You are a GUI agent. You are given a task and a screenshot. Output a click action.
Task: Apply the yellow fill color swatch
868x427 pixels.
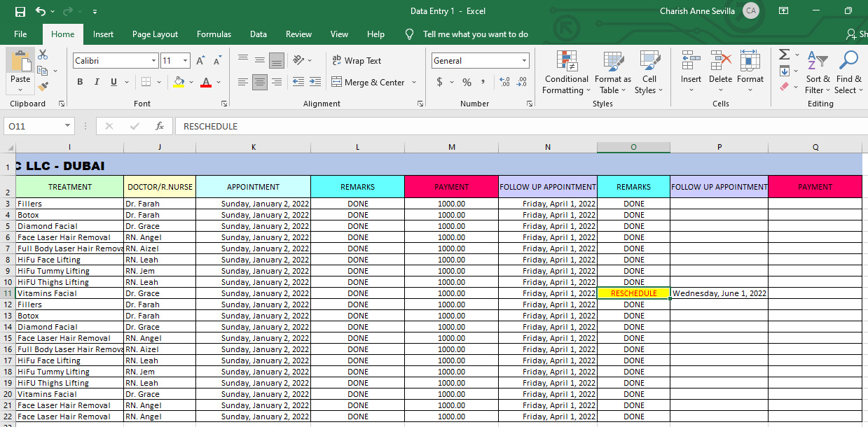179,82
